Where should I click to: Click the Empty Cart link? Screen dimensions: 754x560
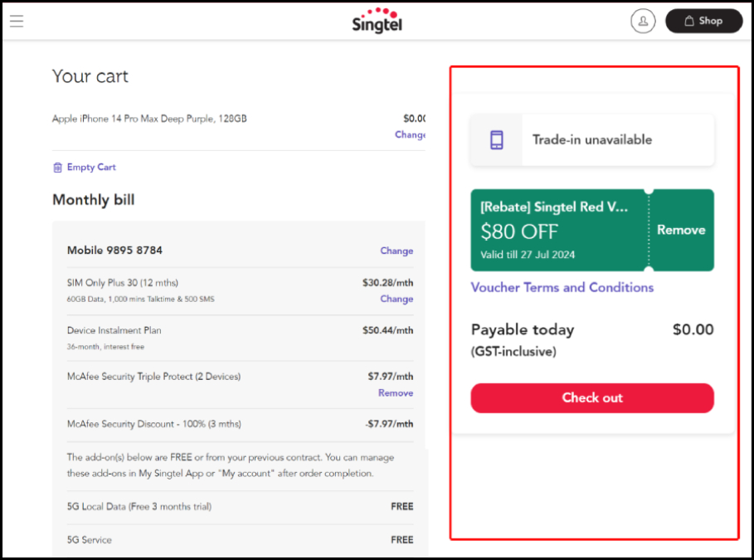[91, 167]
